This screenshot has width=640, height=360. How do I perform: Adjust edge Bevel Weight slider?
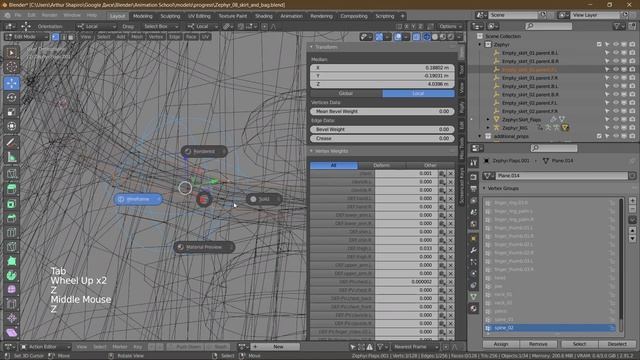click(382, 129)
